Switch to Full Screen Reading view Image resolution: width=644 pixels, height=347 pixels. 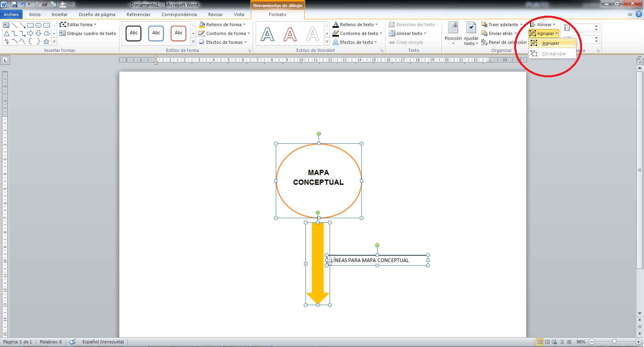point(547,342)
